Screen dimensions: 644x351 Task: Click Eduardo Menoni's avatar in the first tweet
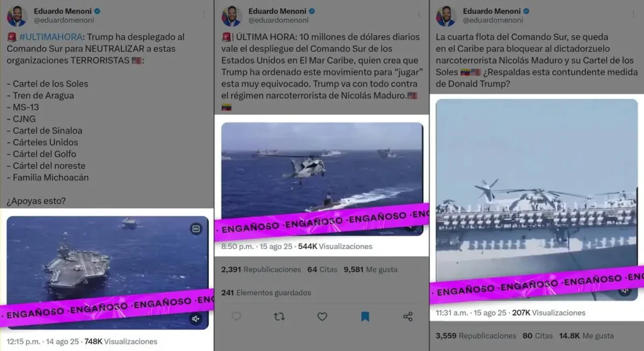17,16
